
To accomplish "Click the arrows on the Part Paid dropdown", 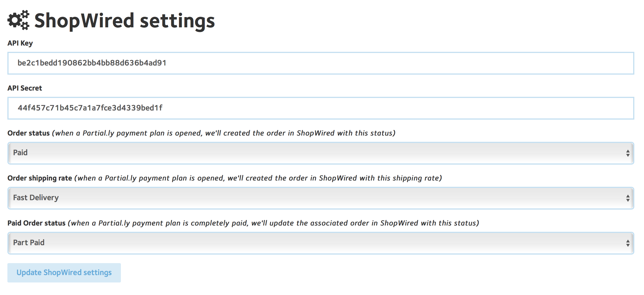I will click(x=628, y=243).
